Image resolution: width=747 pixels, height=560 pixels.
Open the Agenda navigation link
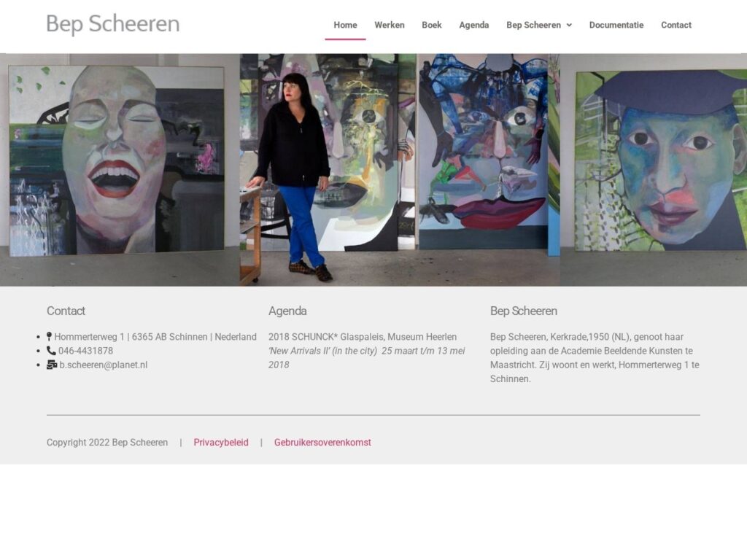tap(474, 25)
